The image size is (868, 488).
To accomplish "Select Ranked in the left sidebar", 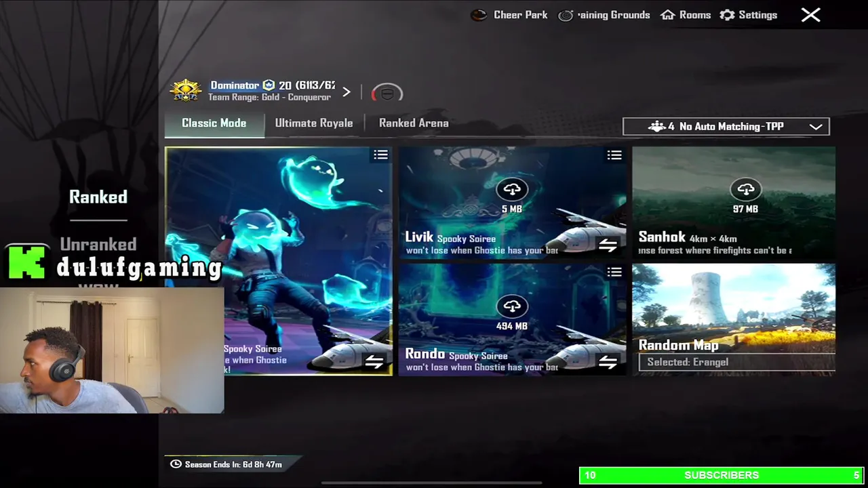I will [98, 197].
